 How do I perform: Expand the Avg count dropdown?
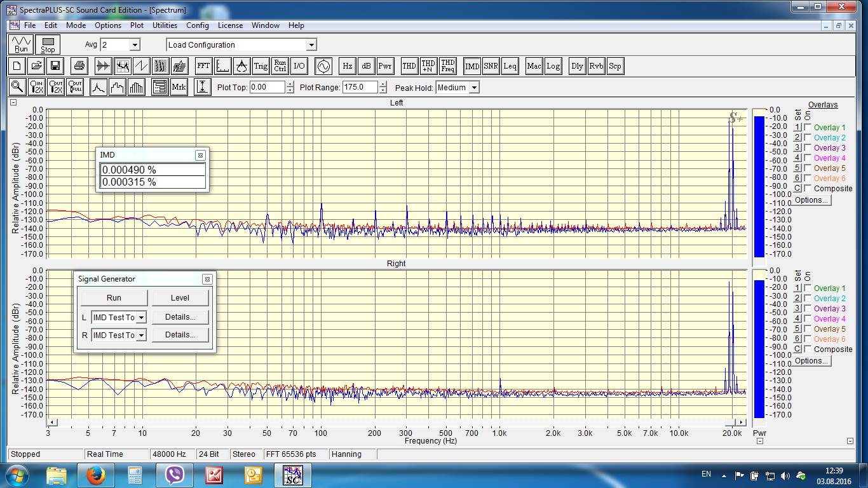point(134,45)
